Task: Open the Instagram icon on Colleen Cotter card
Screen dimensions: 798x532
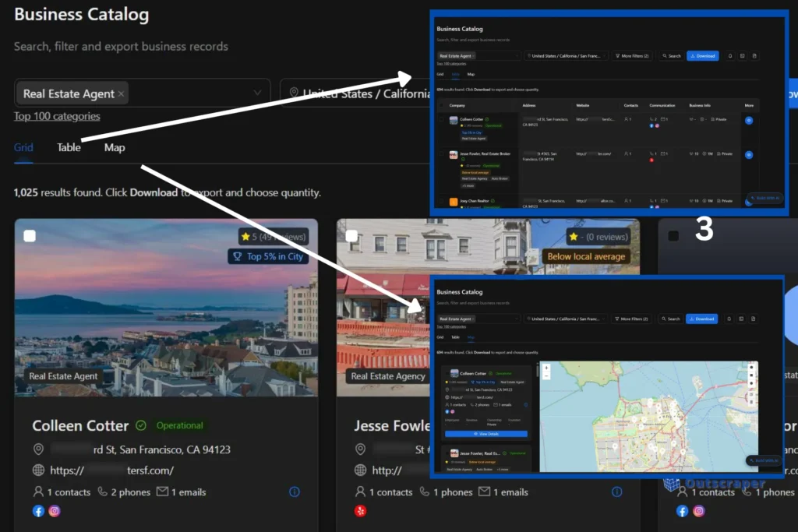Action: click(x=55, y=511)
